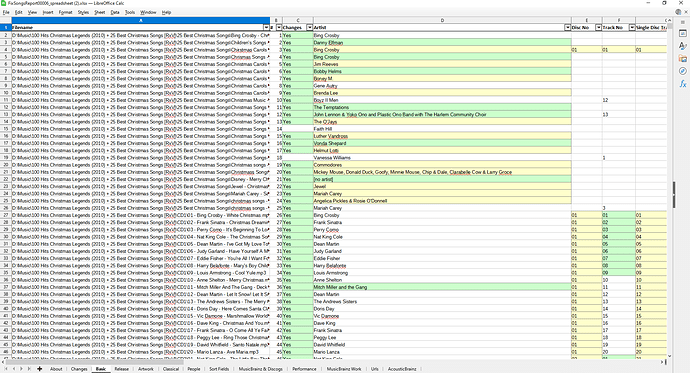690x373 pixels.
Task: Go to the previous sheet tab arrow
Action: [14, 369]
